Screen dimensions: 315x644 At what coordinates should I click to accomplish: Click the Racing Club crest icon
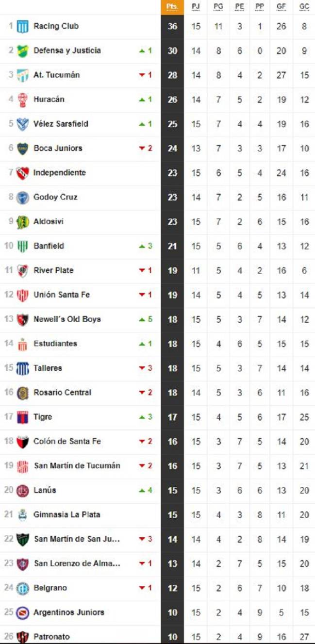[x=23, y=26]
